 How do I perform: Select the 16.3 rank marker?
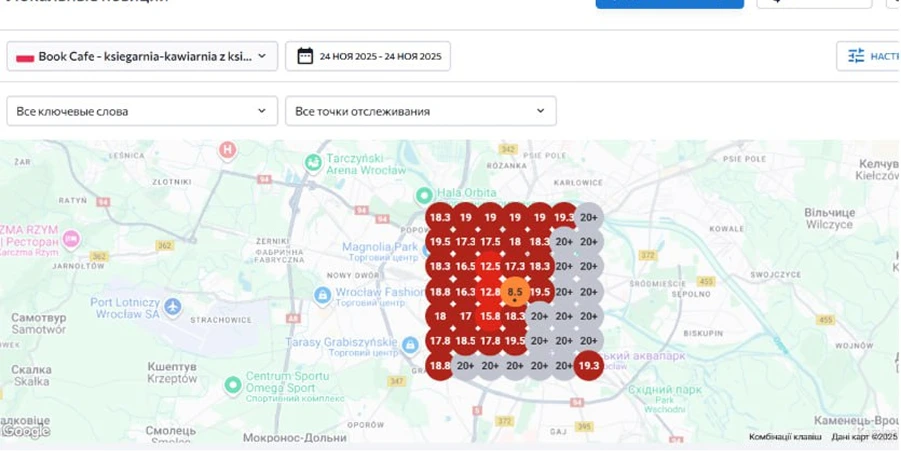coord(465,292)
